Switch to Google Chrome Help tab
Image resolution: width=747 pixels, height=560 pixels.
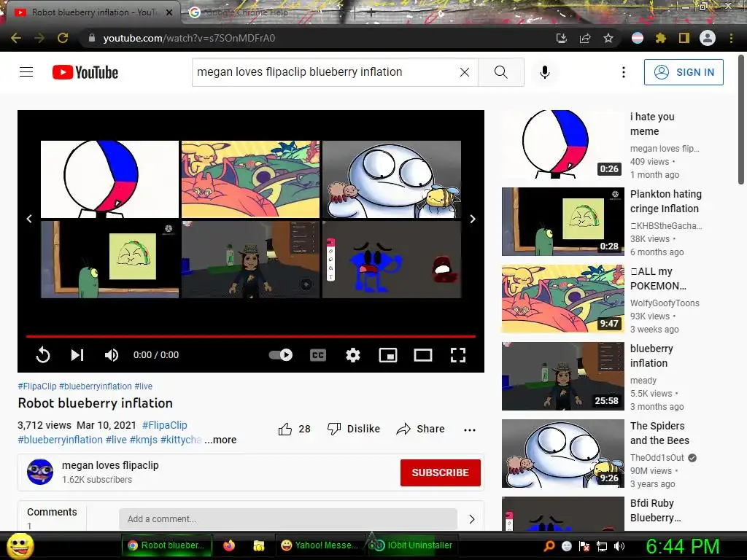pyautogui.click(x=247, y=12)
